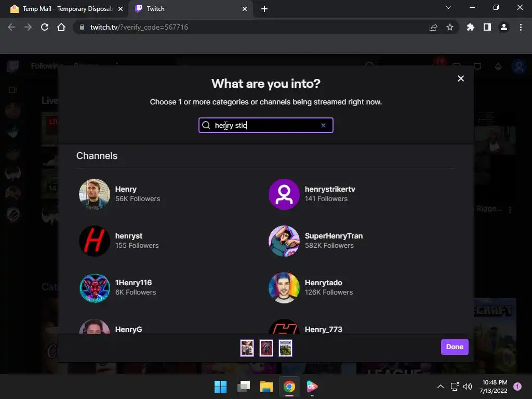
Task: Open network settings tray icon
Action: (x=455, y=387)
